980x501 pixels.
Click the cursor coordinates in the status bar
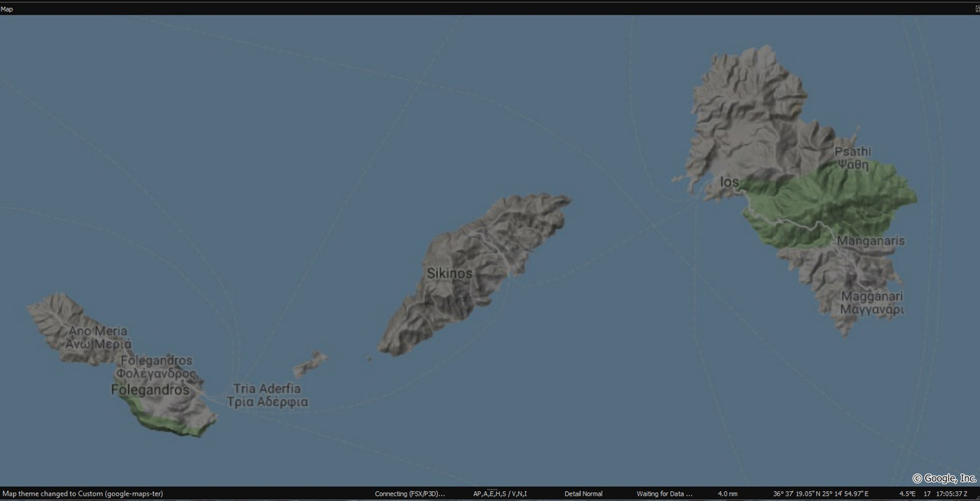pyautogui.click(x=821, y=494)
